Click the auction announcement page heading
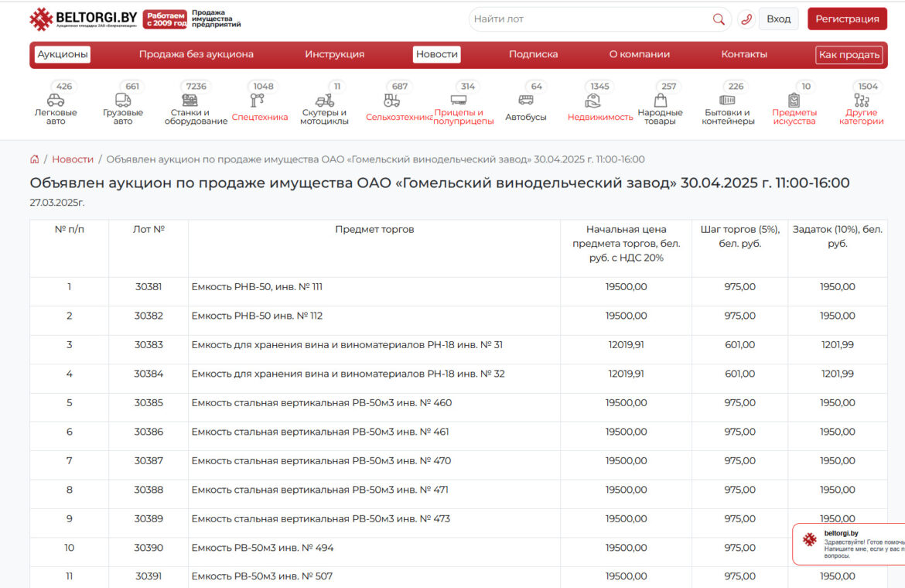The width and height of the screenshot is (905, 588). tap(440, 183)
